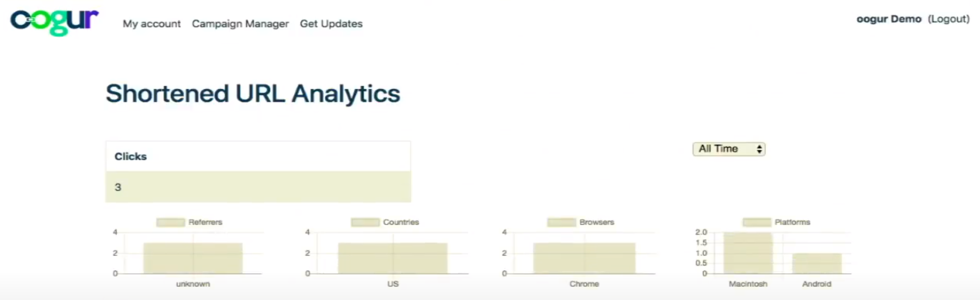
Task: Click the Clicks table header
Action: point(130,156)
